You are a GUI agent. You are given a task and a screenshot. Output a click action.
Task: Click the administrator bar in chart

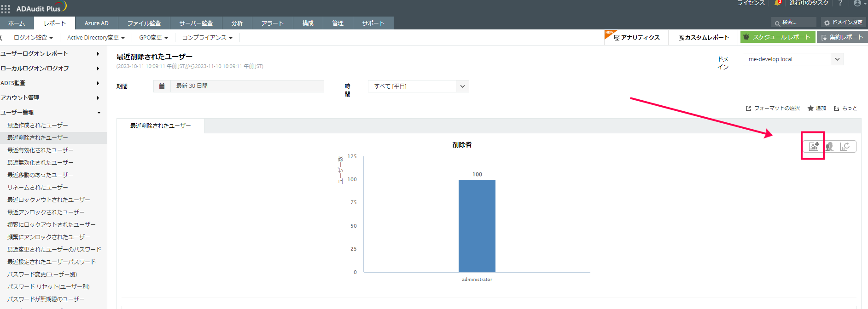477,225
